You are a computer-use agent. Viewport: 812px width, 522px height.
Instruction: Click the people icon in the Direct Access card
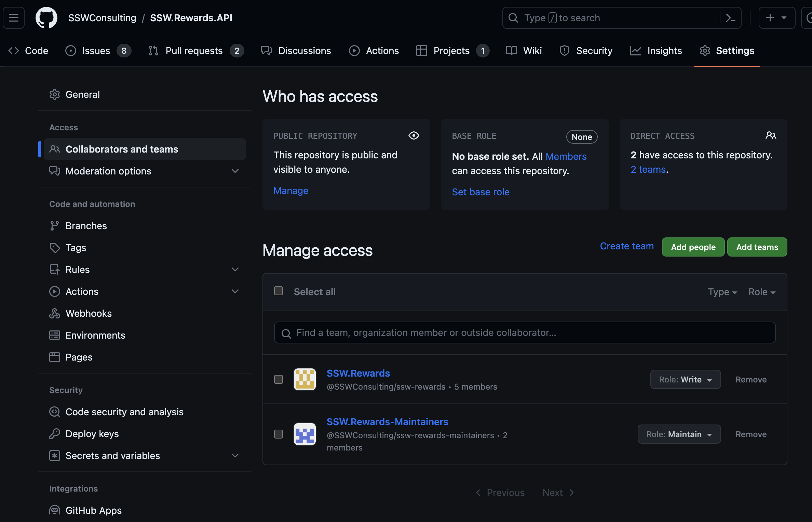click(771, 135)
